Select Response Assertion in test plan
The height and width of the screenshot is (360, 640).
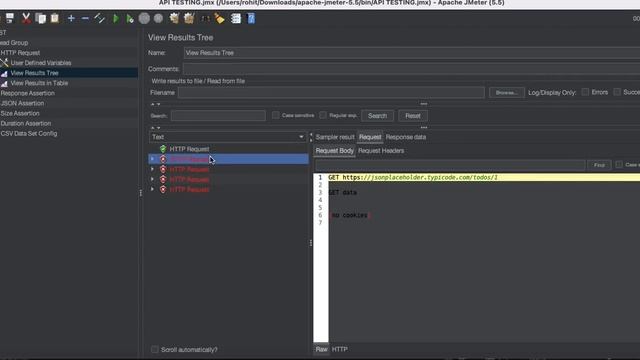coord(27,93)
